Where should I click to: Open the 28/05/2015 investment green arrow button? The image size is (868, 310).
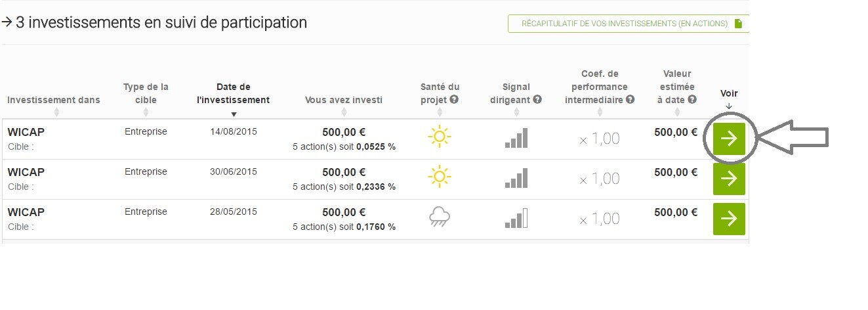729,219
